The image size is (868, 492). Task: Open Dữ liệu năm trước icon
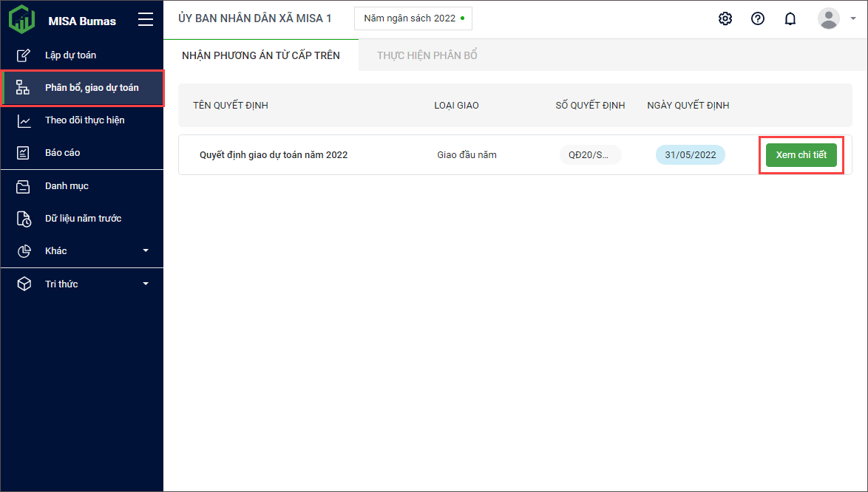coord(24,219)
